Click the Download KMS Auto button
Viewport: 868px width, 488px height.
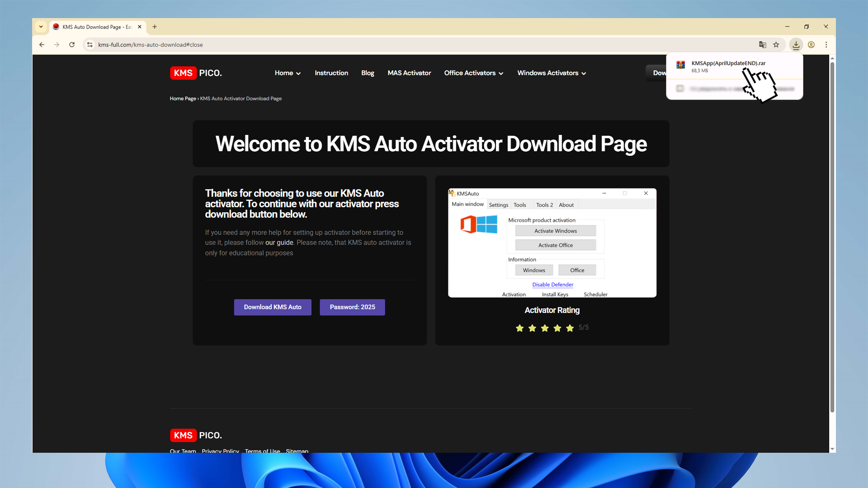tap(273, 307)
